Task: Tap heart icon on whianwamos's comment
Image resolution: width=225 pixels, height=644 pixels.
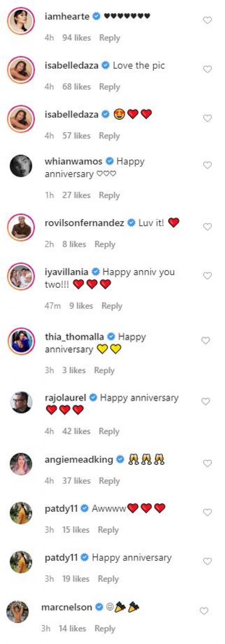Action: click(x=207, y=165)
